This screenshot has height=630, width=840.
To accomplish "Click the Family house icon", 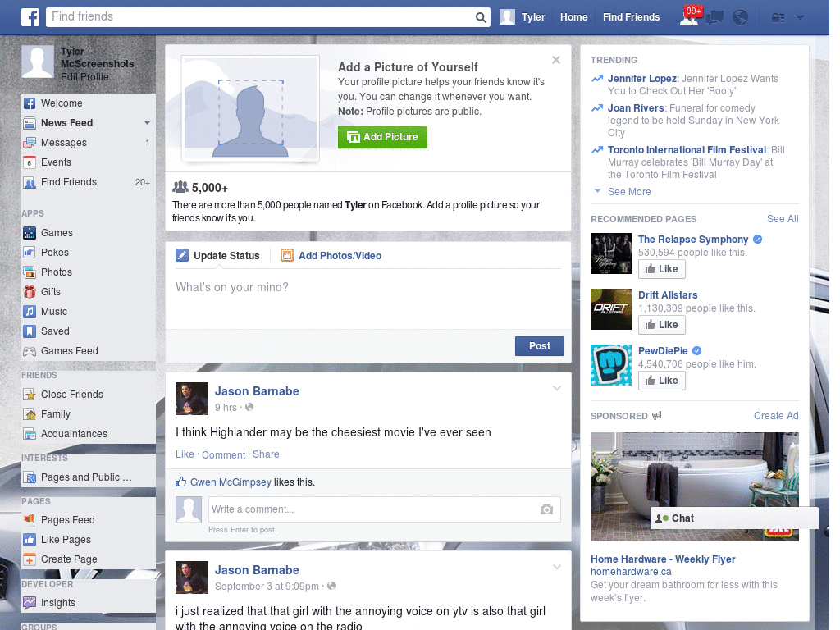I will 30,414.
